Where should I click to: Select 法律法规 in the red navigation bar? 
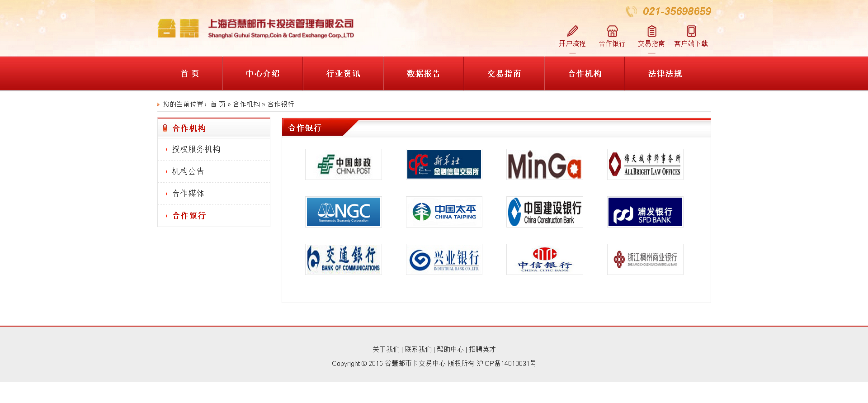(665, 74)
